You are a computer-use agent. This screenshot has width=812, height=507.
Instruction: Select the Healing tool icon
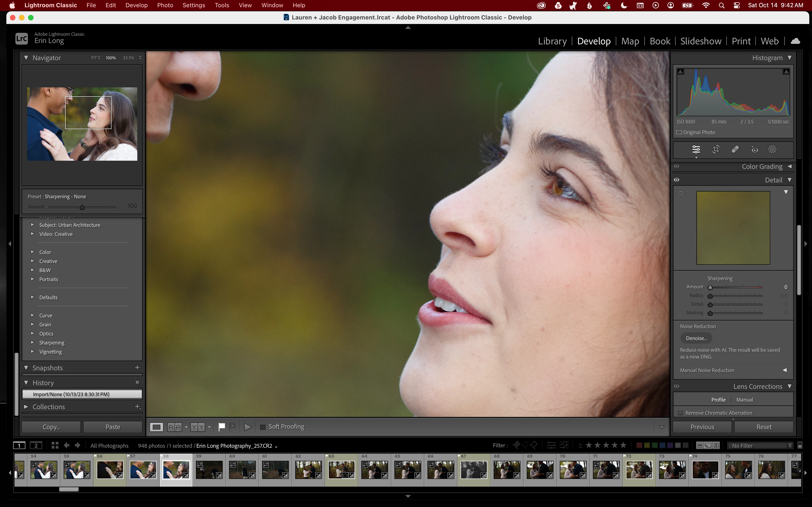click(735, 149)
